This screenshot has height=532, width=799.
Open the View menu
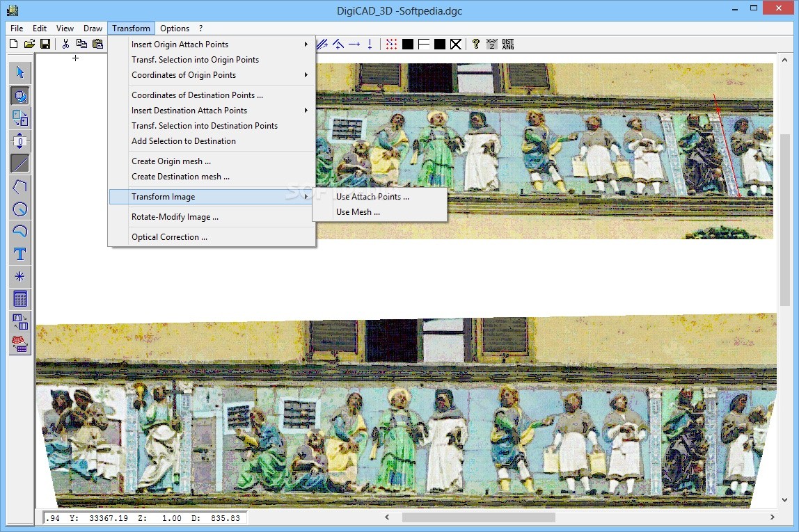click(65, 29)
